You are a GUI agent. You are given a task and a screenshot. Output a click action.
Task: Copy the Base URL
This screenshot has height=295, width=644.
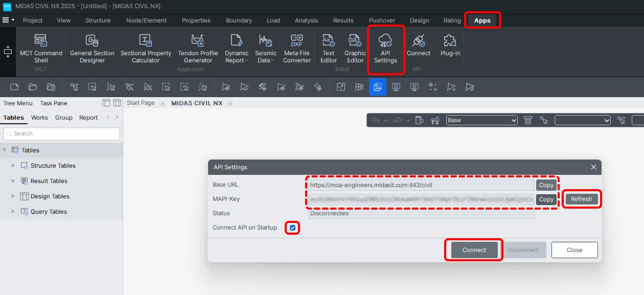click(546, 185)
